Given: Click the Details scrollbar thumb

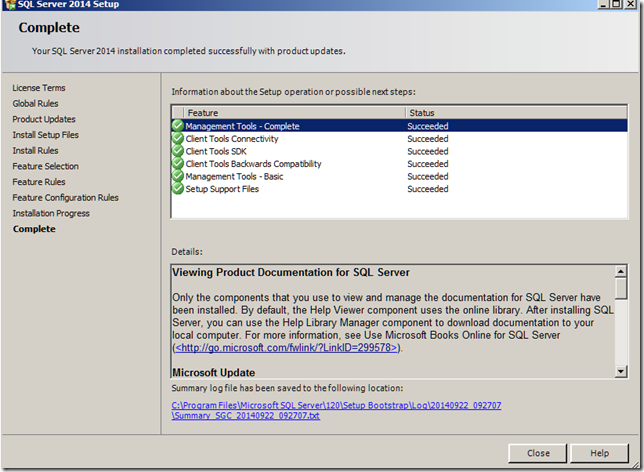Looking at the screenshot, I should tap(621, 288).
